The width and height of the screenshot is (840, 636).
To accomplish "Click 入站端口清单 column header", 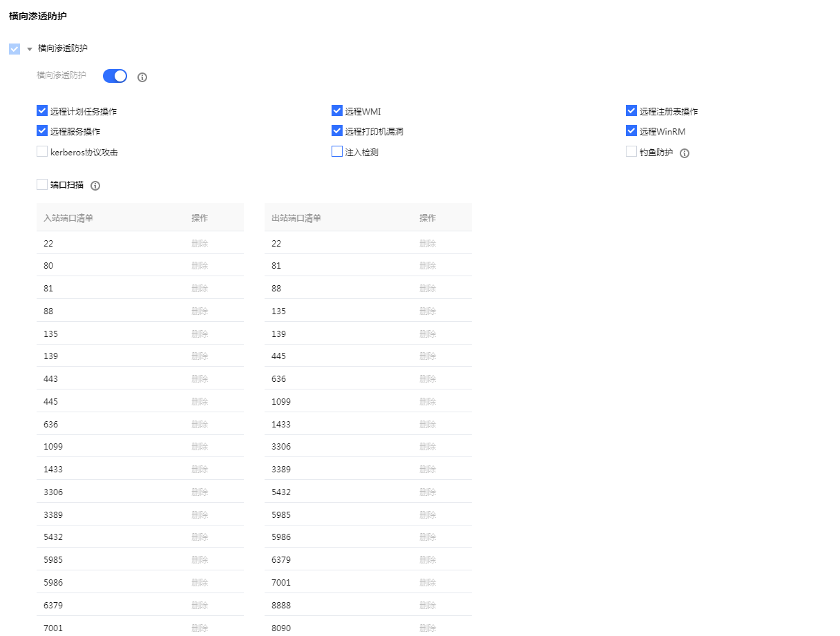I will pyautogui.click(x=68, y=218).
